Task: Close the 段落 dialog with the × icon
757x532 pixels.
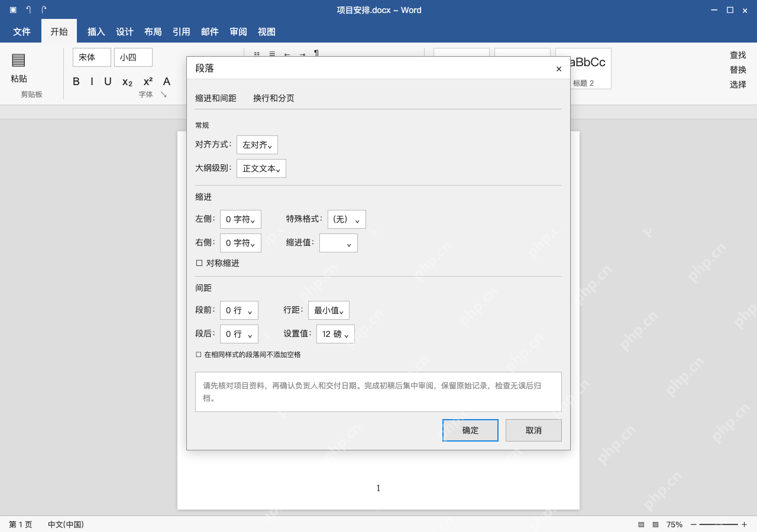Action: point(559,69)
